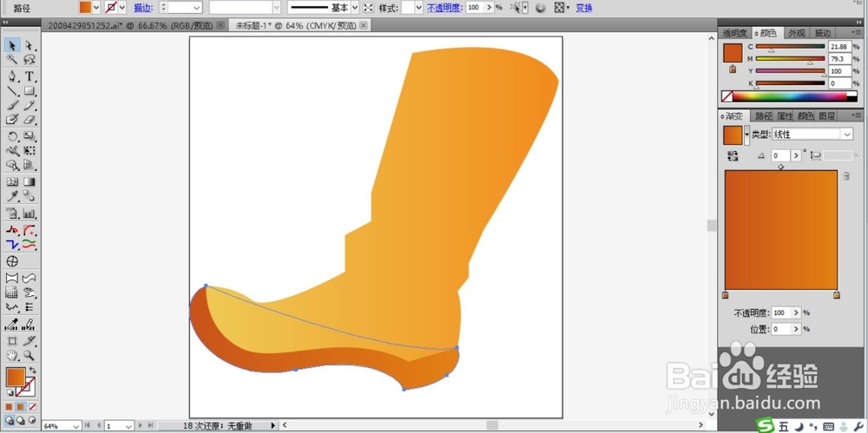The image size is (868, 433).
Task: Open the 路径 pathfinder panel tab
Action: click(763, 115)
